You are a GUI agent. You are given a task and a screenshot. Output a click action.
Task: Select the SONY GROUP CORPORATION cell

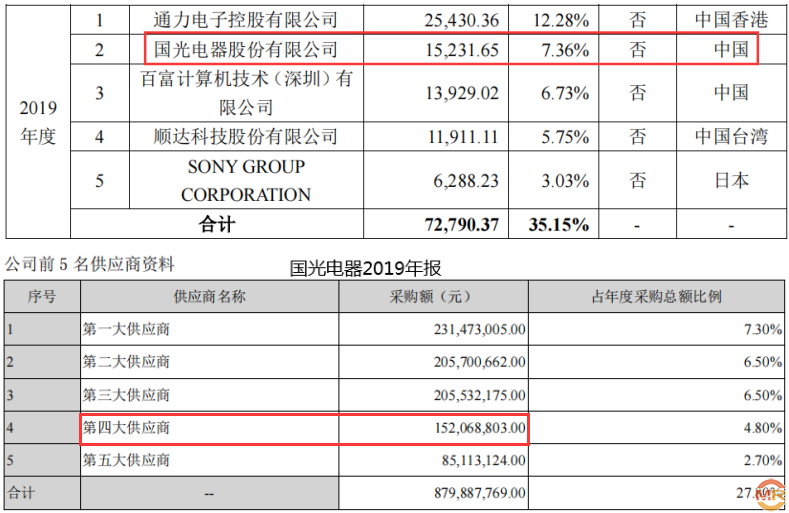pos(246,180)
